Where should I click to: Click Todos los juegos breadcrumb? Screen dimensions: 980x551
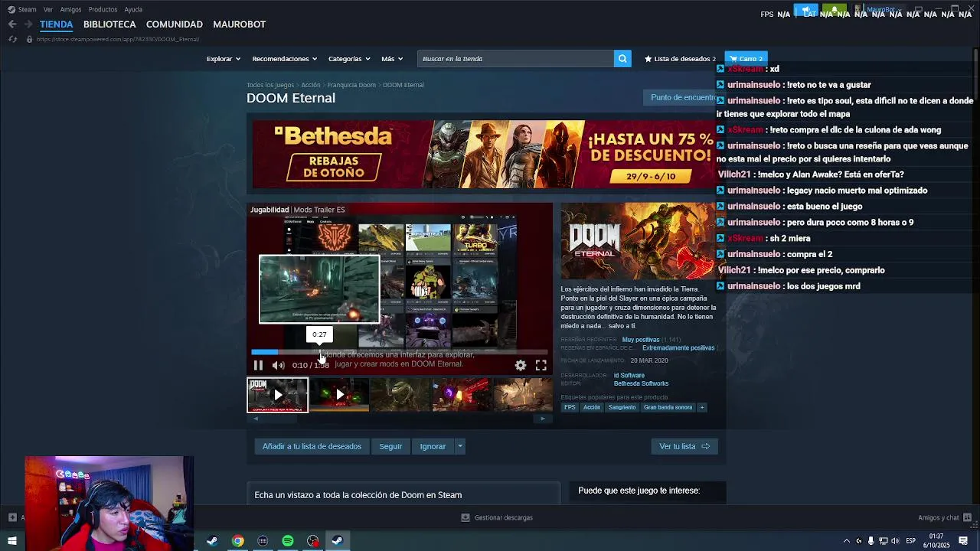pos(270,85)
